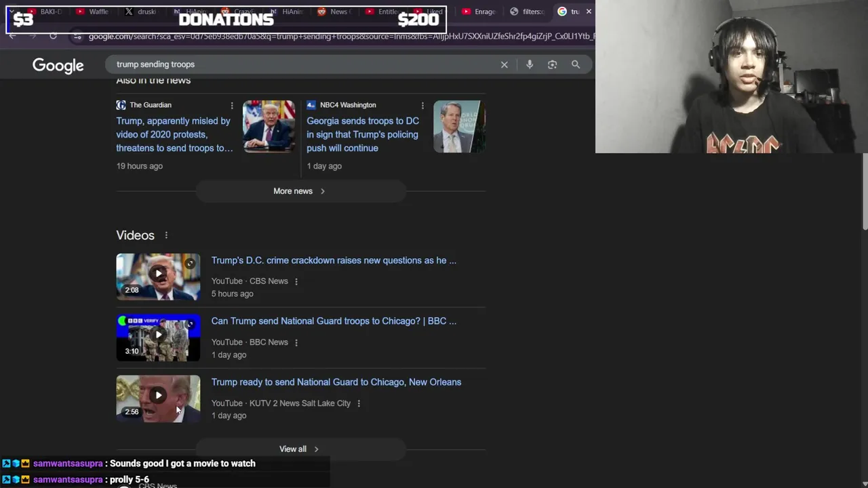The height and width of the screenshot is (488, 868).
Task: Click the address bar URL
Action: (341, 36)
